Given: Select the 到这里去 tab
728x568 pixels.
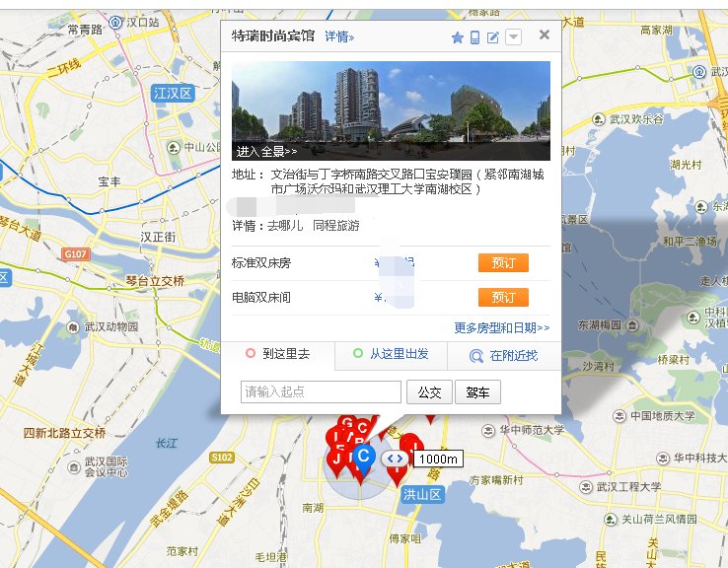Looking at the screenshot, I should pos(277,355).
